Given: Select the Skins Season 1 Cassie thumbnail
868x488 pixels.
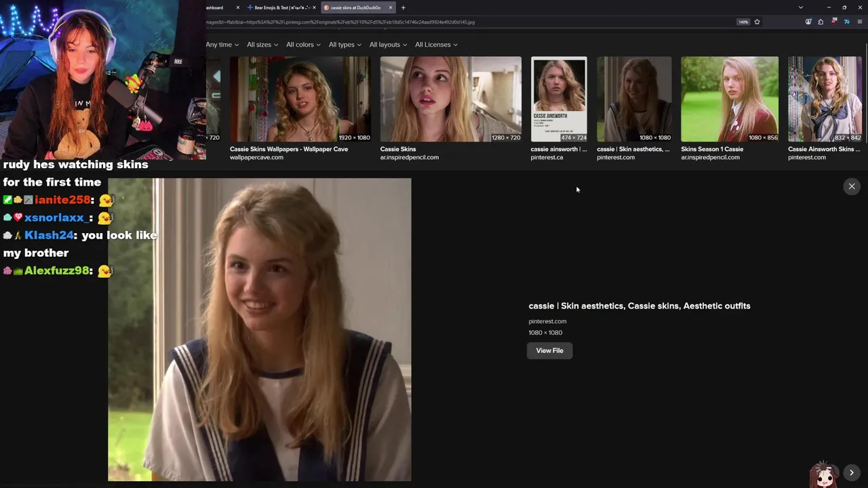Looking at the screenshot, I should 730,99.
